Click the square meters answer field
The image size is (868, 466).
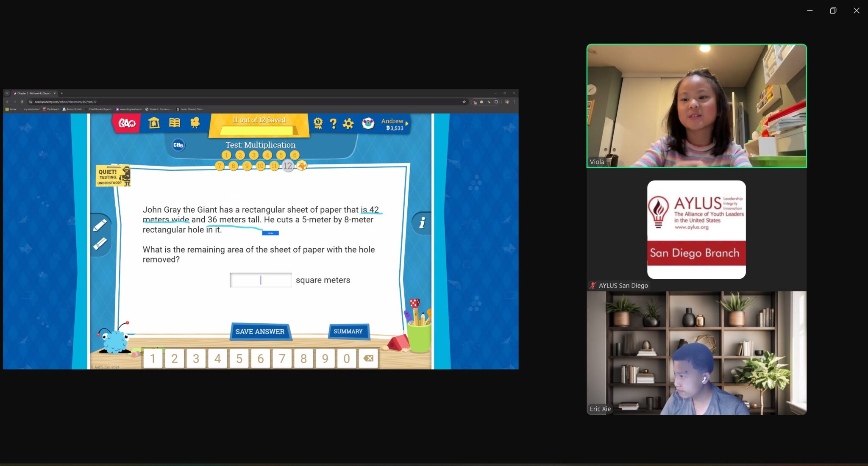(x=261, y=280)
